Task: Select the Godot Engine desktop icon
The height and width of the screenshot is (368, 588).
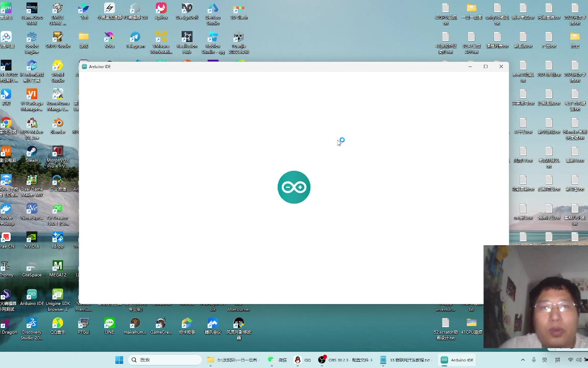Action: tap(32, 43)
